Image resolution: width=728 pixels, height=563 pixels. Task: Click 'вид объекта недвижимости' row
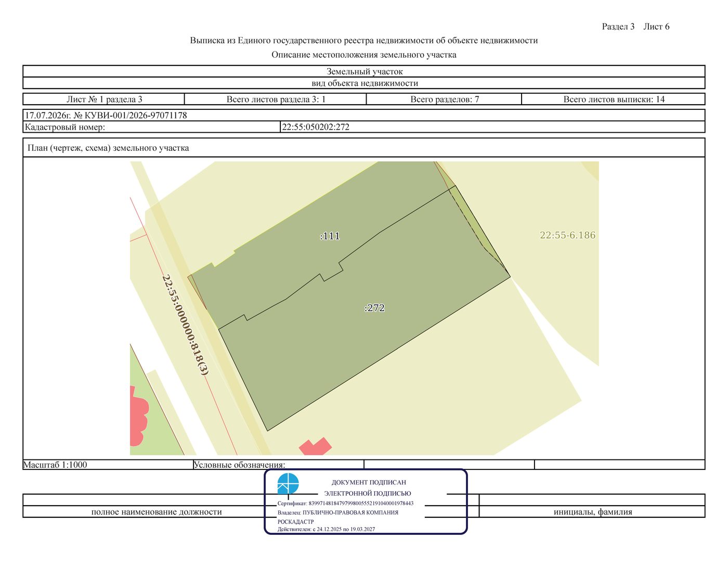(x=364, y=83)
